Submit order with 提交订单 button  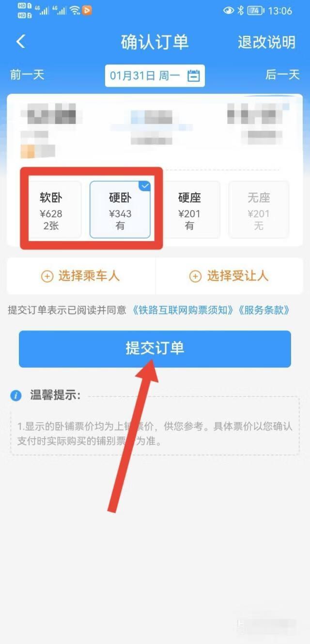point(155,349)
